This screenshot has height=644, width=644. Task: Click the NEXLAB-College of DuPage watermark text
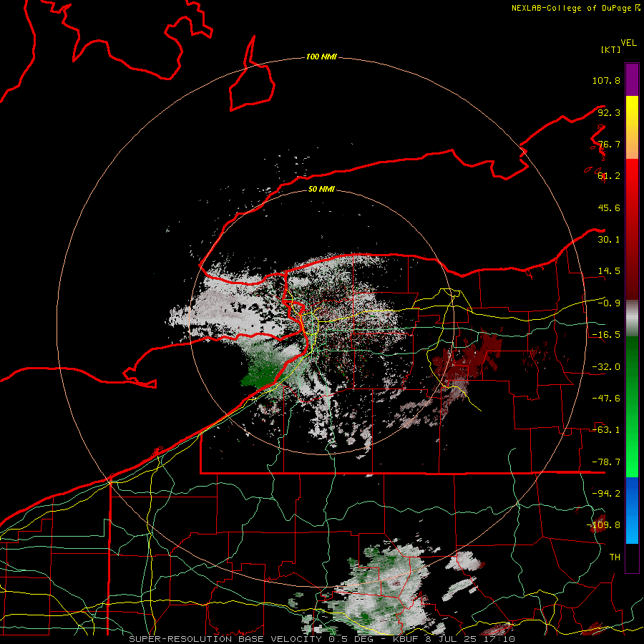coord(575,8)
